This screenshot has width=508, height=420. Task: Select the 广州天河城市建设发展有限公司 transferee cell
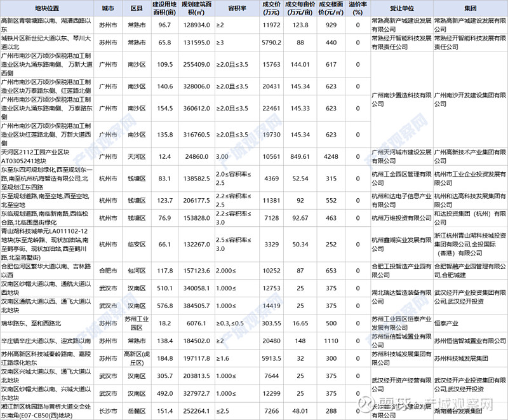[x=402, y=156]
